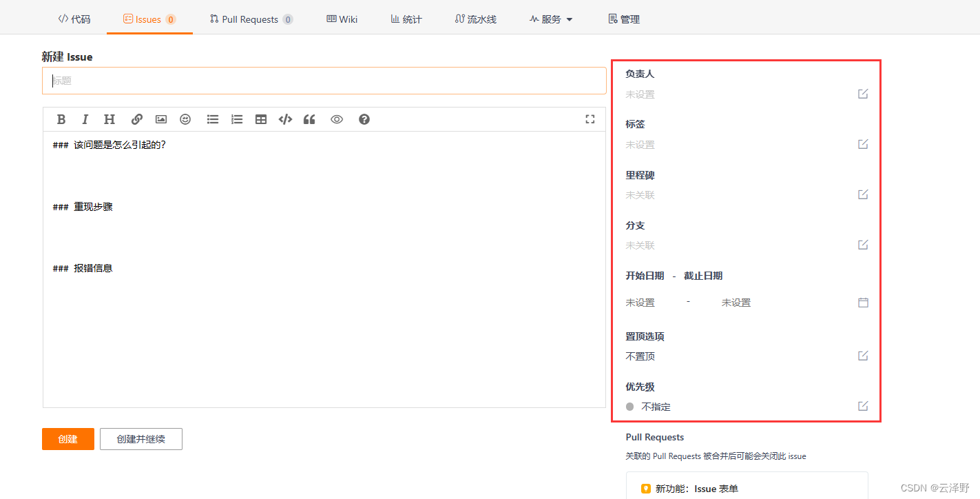Open the 代码 tab
Image resolution: width=980 pixels, height=499 pixels.
[74, 19]
